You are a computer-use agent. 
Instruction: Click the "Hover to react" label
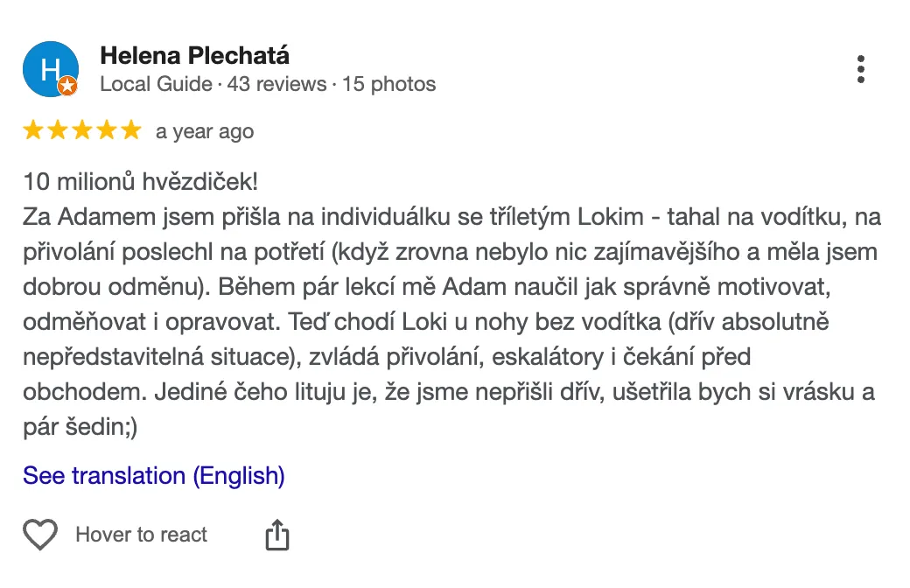142,535
